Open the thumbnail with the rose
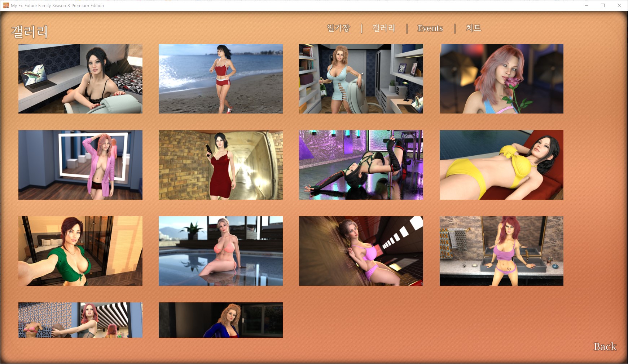 pyautogui.click(x=501, y=79)
